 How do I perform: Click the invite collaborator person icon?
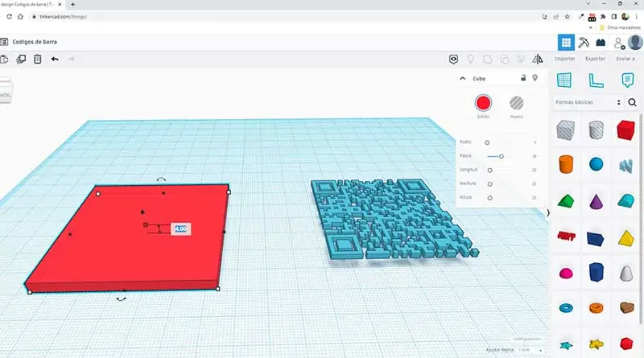619,43
